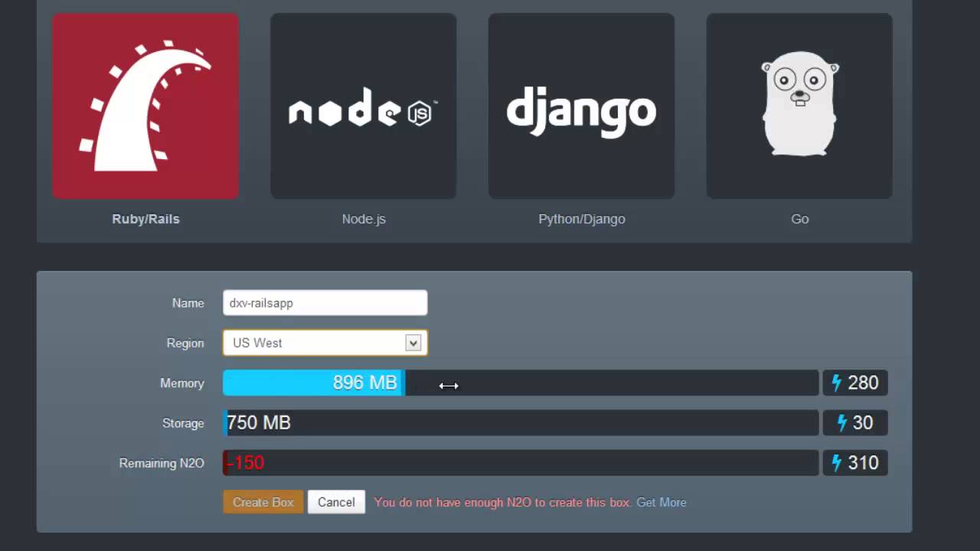Click the not enough N2O warning text

[503, 502]
